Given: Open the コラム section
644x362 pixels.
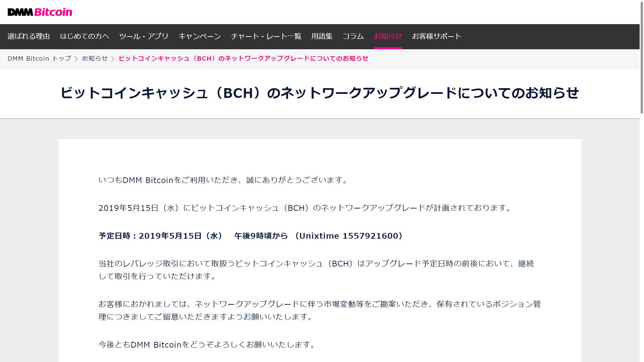Looking at the screenshot, I should pos(353,36).
